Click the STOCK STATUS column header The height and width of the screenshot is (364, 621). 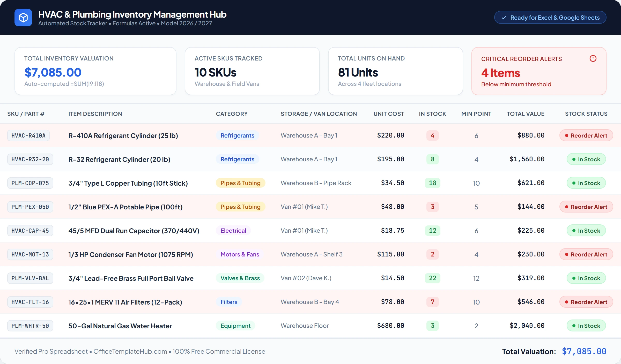coord(586,114)
